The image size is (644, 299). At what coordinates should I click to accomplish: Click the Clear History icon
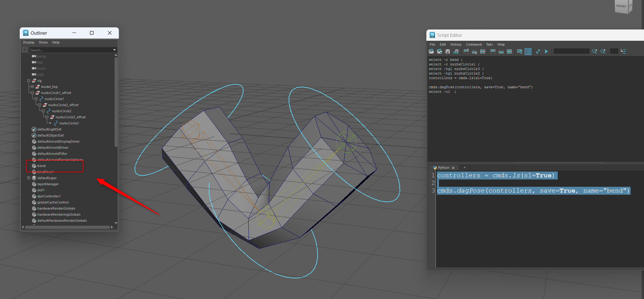(x=466, y=51)
